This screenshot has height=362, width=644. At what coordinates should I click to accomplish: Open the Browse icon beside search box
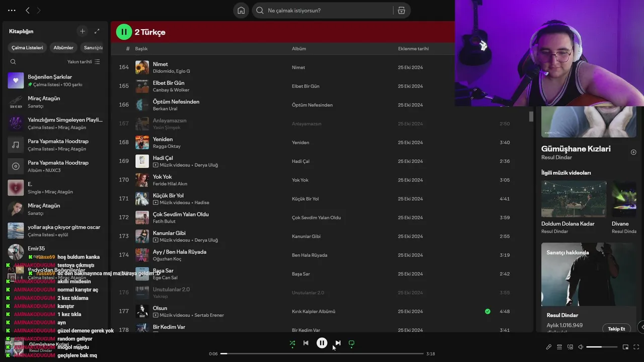click(401, 11)
